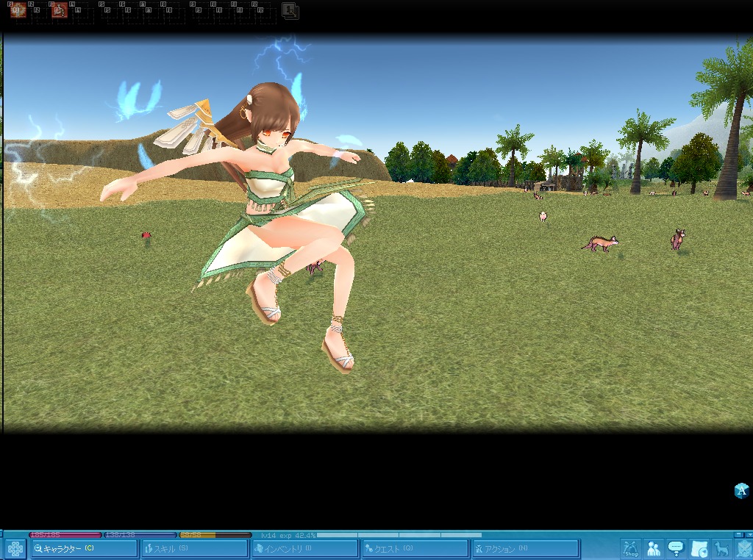Open the スキル (S) window
753x560 pixels.
194,548
